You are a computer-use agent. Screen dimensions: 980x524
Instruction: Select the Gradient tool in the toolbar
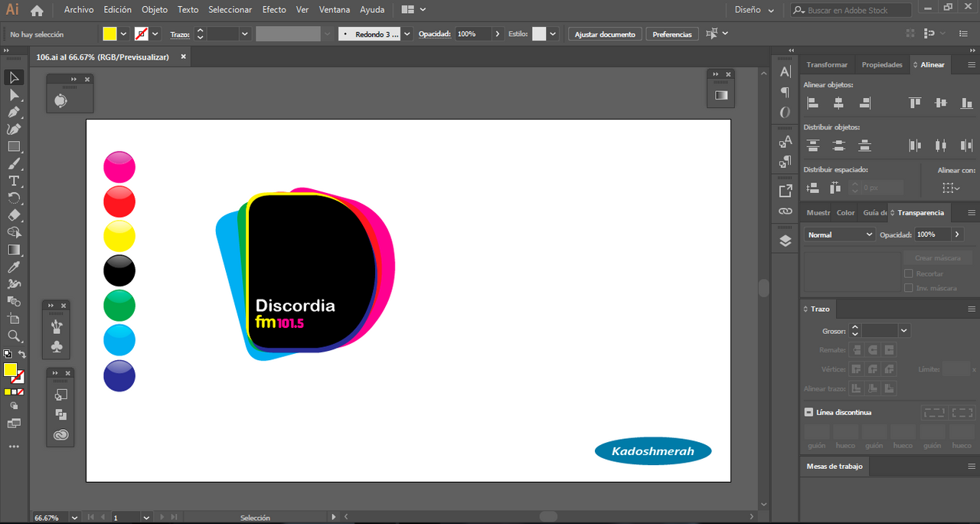click(14, 250)
